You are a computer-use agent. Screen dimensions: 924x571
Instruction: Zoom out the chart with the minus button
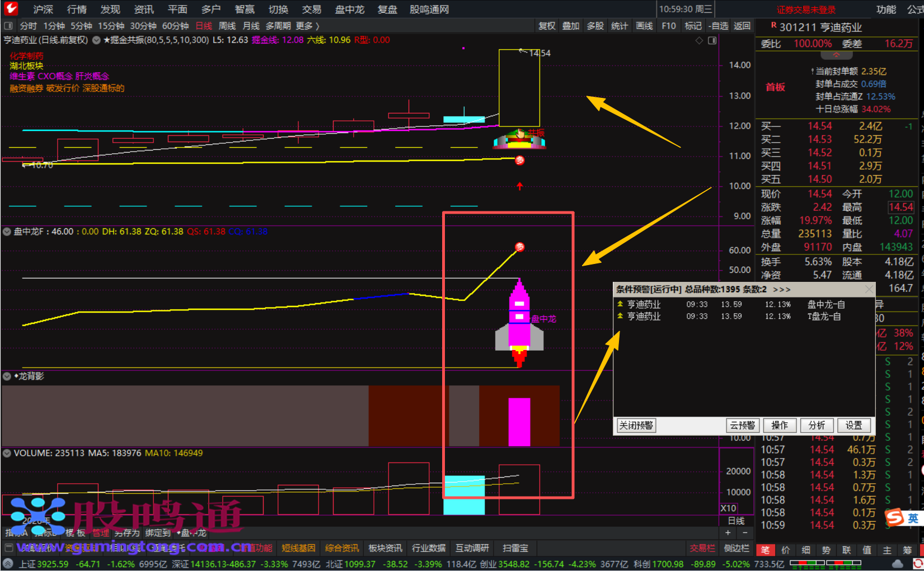point(745,533)
